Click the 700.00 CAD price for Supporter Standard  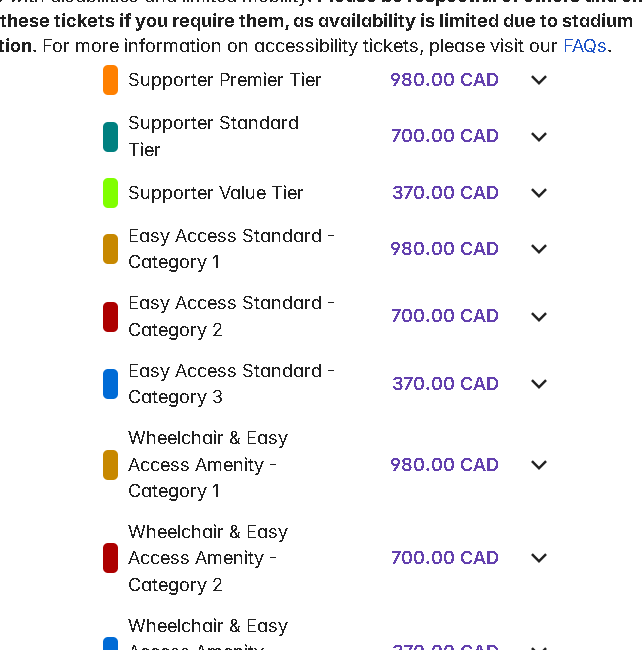tap(445, 136)
